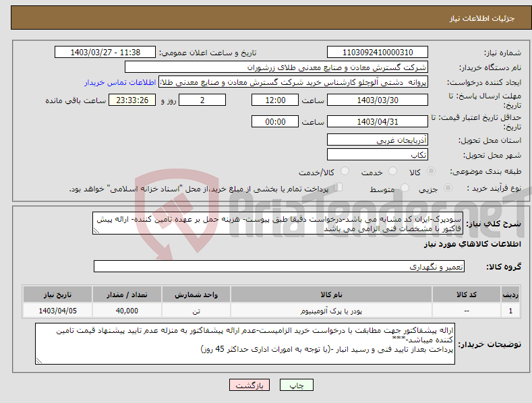Viewport: 532px width, 403px height.
Task: Click the شرح کلی نیاز description textarea
Action: coord(278,224)
